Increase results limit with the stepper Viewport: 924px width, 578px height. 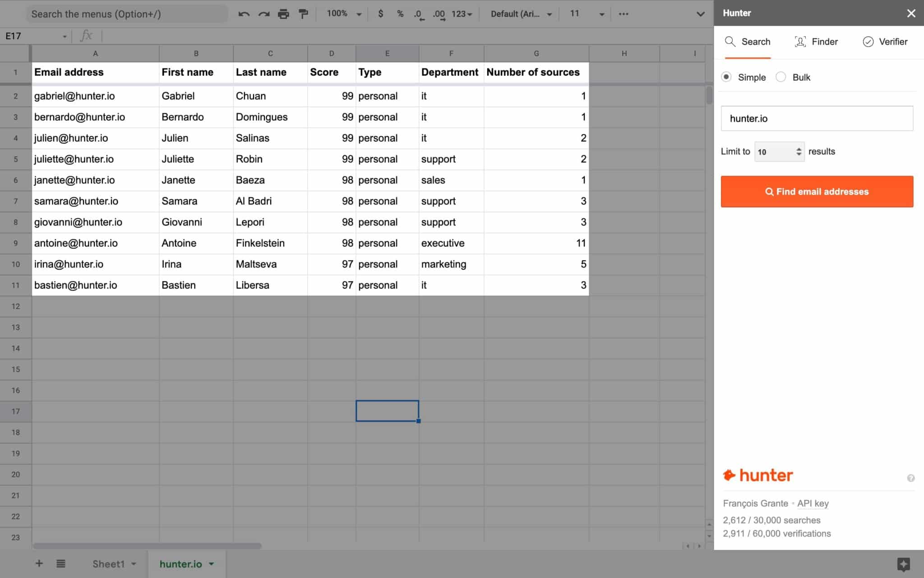pyautogui.click(x=799, y=149)
